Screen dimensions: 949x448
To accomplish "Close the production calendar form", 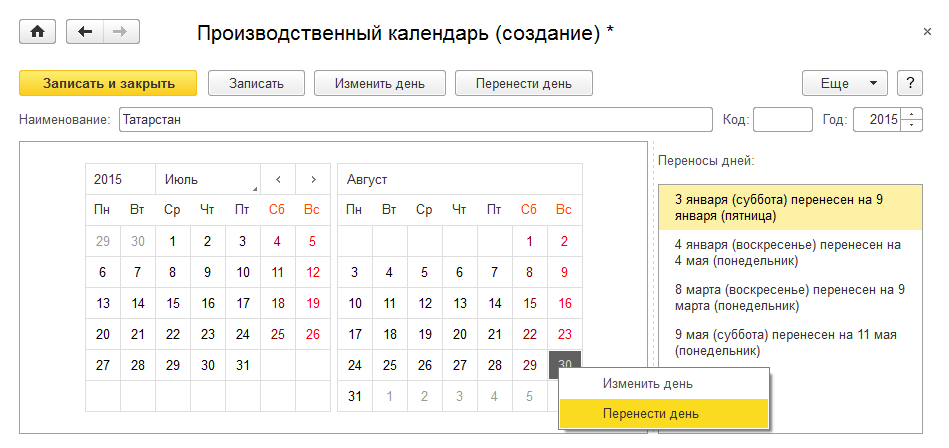I will 927,33.
